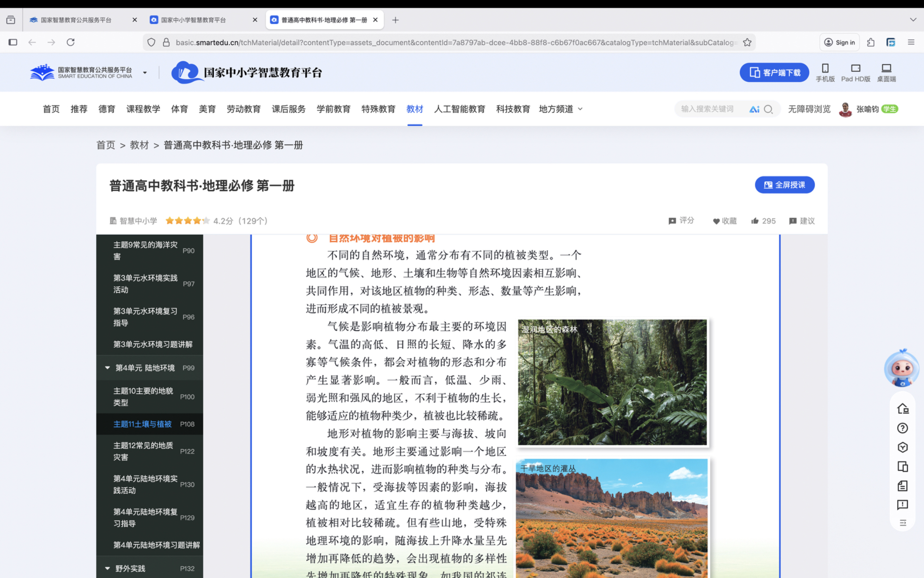This screenshot has height=578, width=924.
Task: Open the AI robot mascot assistant
Action: pyautogui.click(x=901, y=369)
